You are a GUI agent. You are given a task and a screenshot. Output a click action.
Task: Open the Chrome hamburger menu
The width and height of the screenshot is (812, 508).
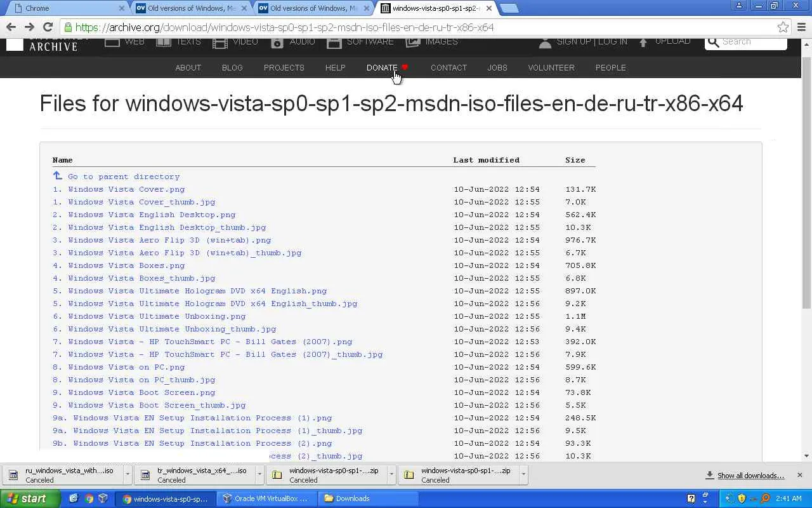tap(801, 27)
